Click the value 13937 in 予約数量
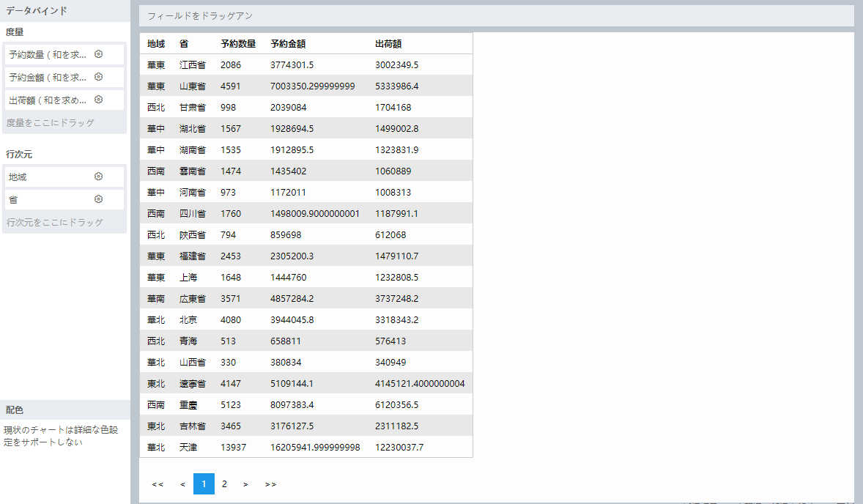The height and width of the screenshot is (504, 863). point(234,448)
